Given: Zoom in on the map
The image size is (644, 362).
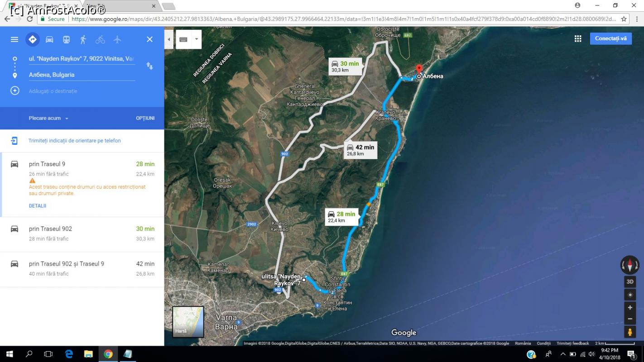Looking at the screenshot, I should point(630,308).
